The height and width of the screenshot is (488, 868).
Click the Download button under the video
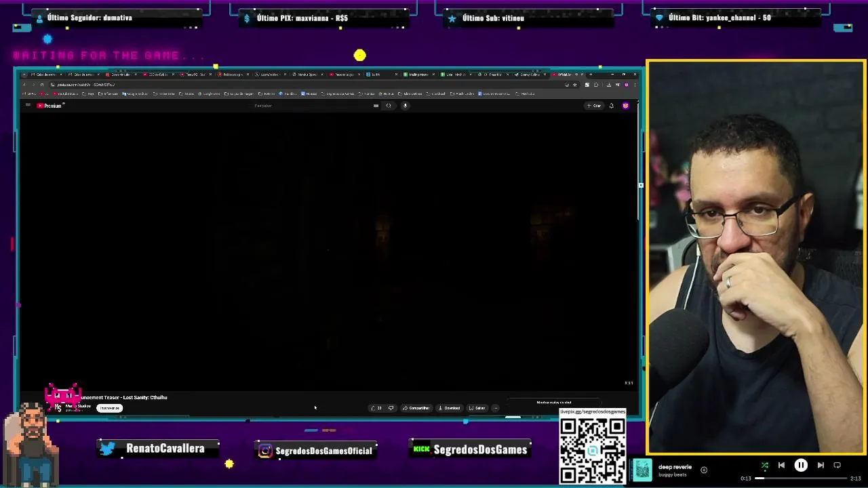(x=450, y=408)
